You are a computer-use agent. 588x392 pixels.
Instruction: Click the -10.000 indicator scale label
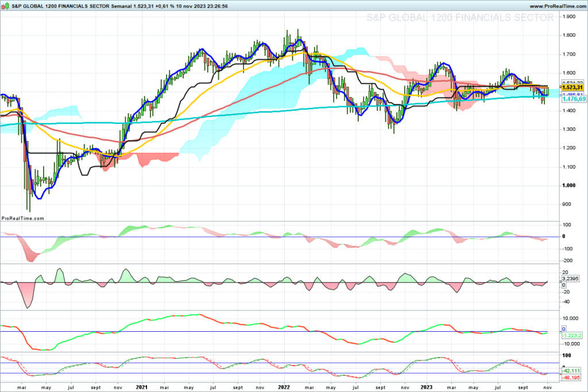tap(571, 344)
